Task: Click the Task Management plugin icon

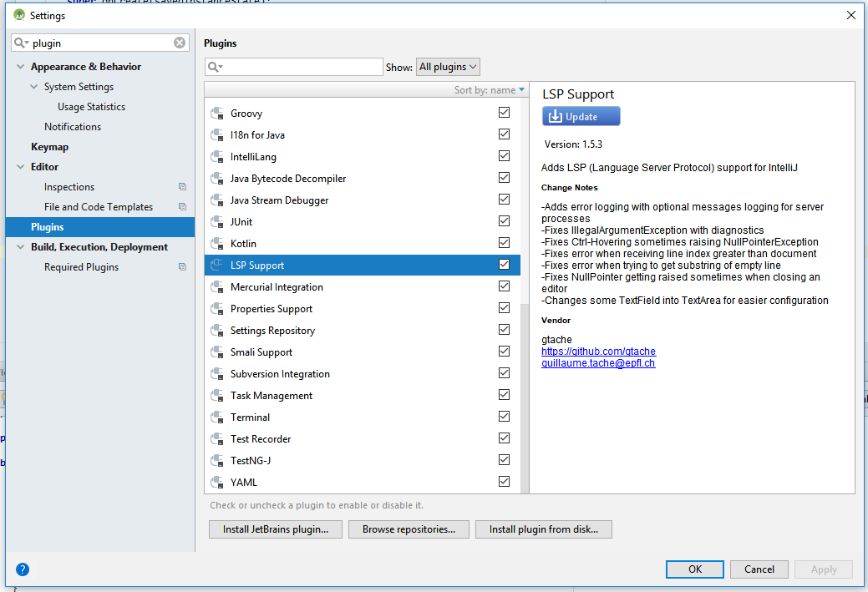Action: click(x=217, y=396)
